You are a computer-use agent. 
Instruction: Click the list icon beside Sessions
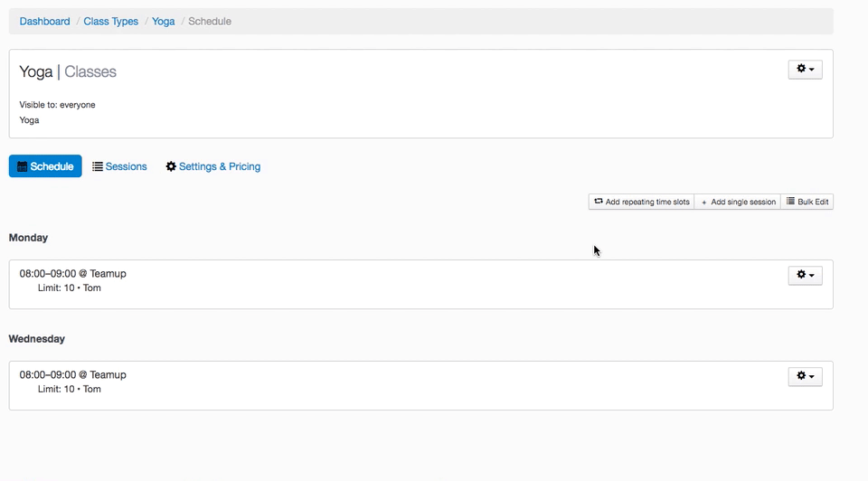[x=98, y=166]
